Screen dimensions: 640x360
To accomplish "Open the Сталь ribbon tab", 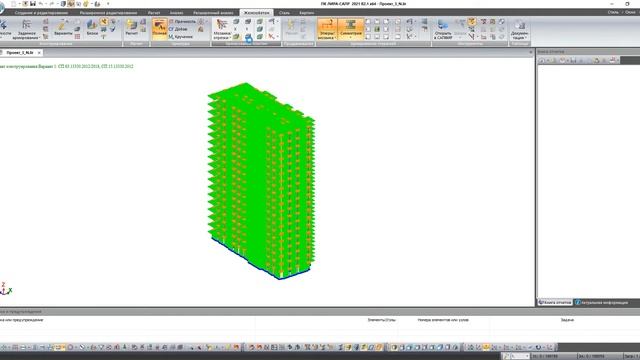I will coord(284,13).
